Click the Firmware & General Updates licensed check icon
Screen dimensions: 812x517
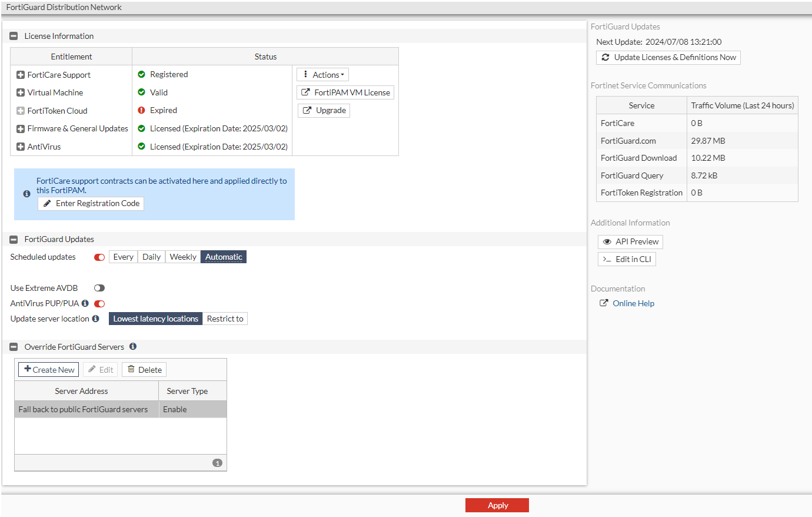coord(141,128)
